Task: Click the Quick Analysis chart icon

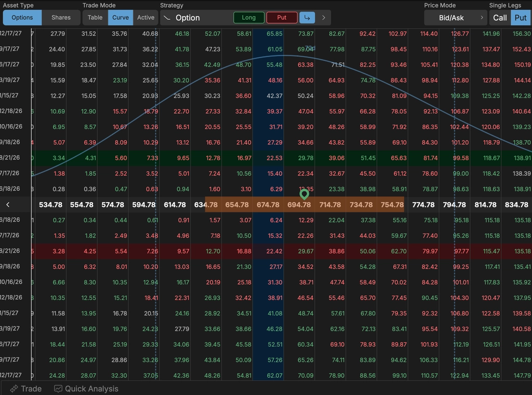Action: [58, 389]
